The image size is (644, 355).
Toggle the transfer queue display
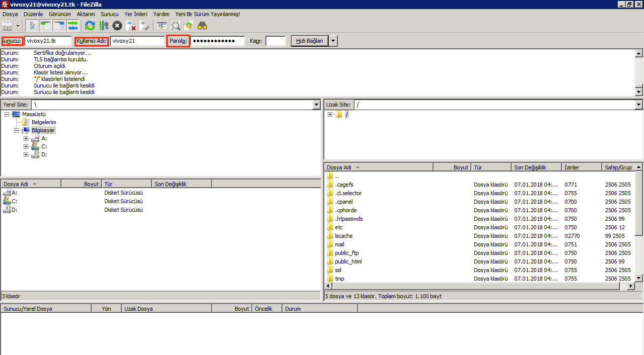73,25
